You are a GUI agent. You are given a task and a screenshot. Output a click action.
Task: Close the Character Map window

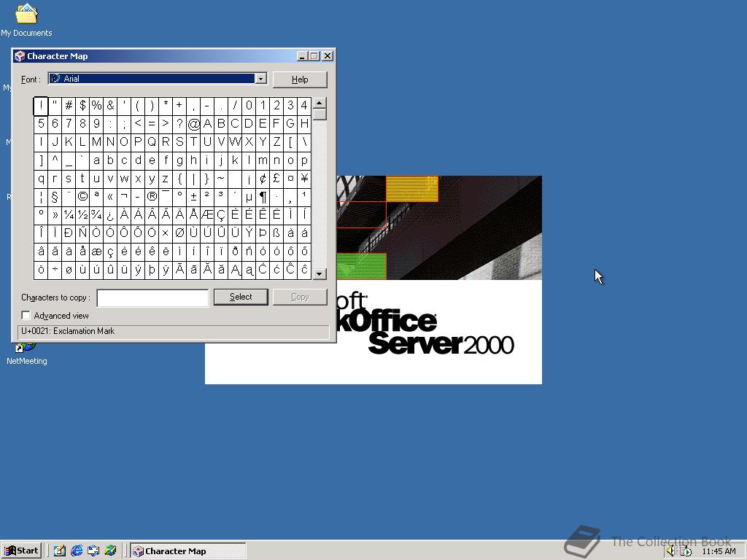coord(328,56)
